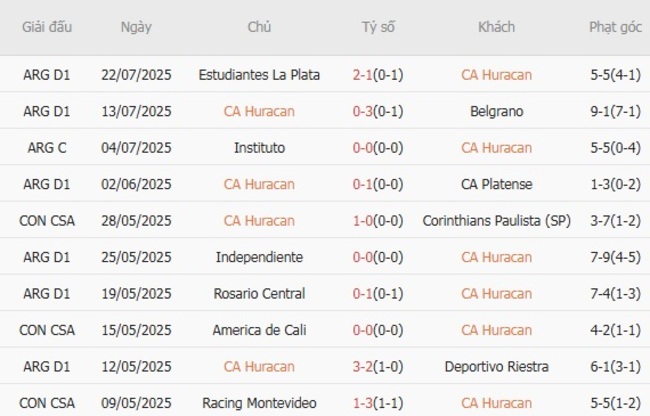Select the Phạt góc column header
The image size is (650, 416).
click(615, 27)
